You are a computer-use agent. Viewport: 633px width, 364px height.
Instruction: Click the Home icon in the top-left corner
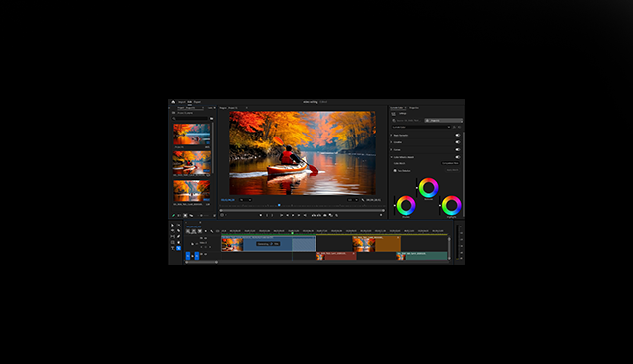coord(173,102)
